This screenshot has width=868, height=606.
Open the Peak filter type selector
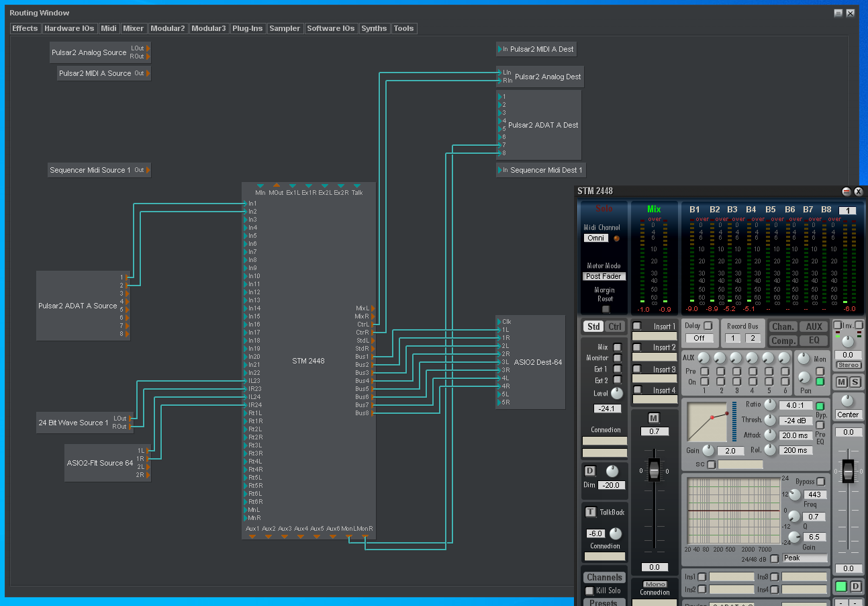coord(804,558)
